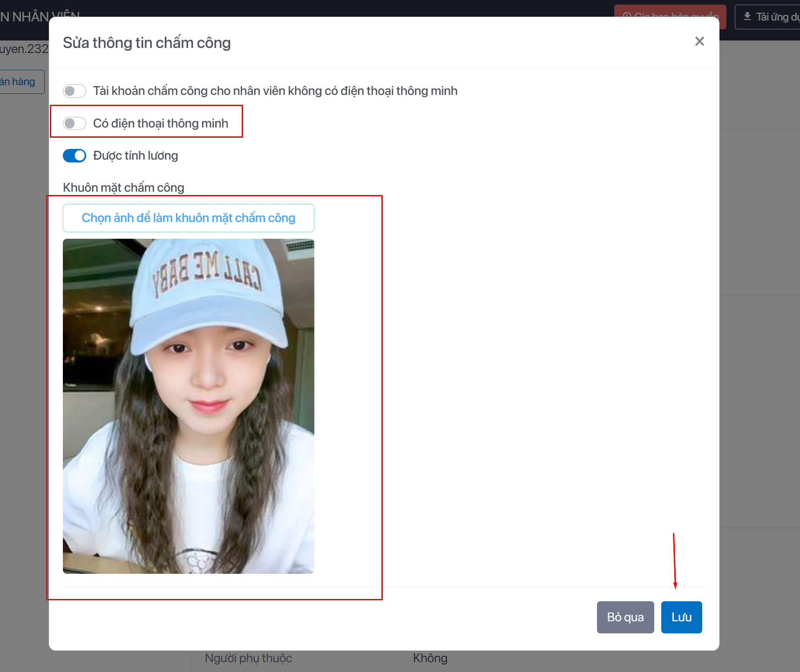The width and height of the screenshot is (800, 672).
Task: Click Chọn ảnh để làm khuôn mặt chấm công
Action: (x=188, y=218)
